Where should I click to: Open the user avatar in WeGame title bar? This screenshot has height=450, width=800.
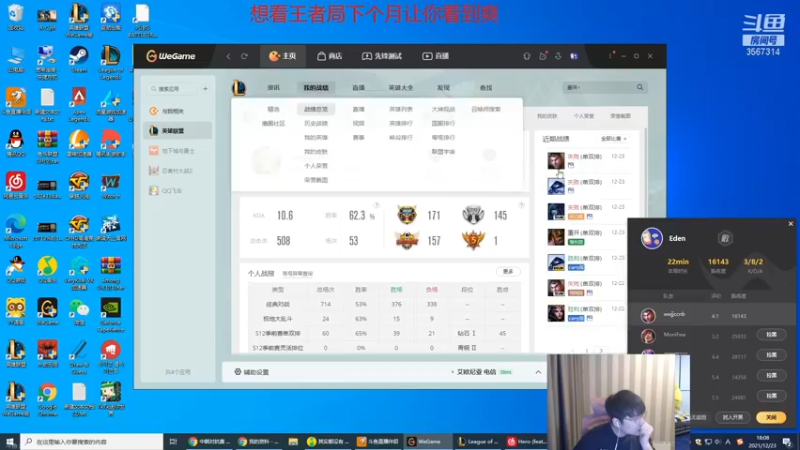574,56
